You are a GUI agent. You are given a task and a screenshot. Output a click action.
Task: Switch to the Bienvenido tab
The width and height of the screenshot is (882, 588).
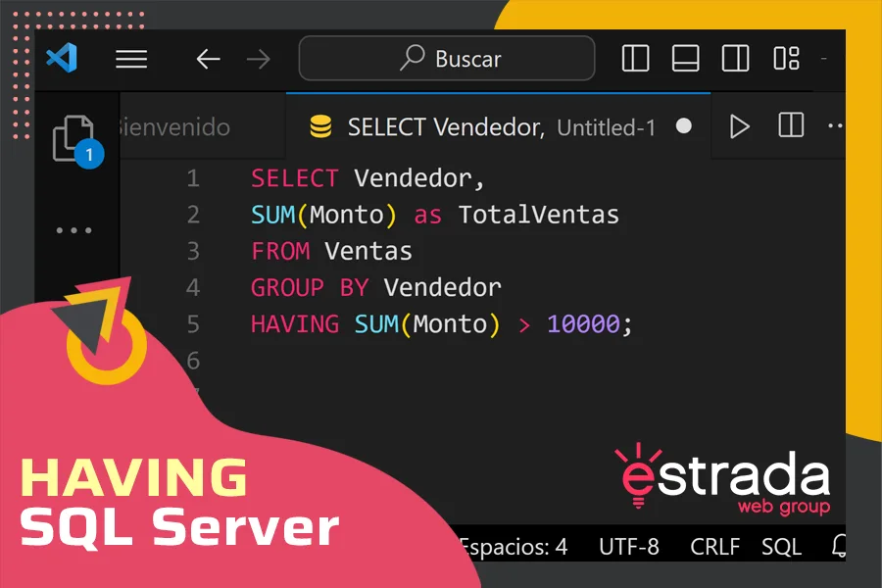[172, 126]
